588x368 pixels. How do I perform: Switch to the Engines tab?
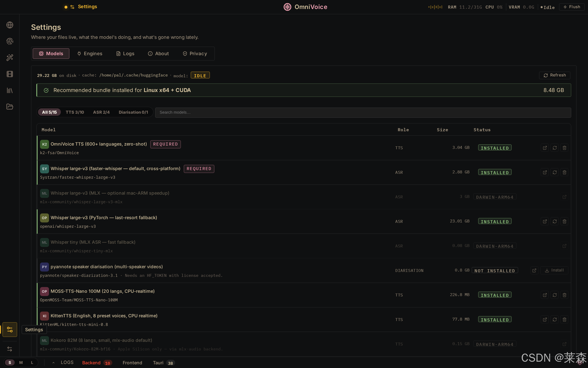[90, 54]
